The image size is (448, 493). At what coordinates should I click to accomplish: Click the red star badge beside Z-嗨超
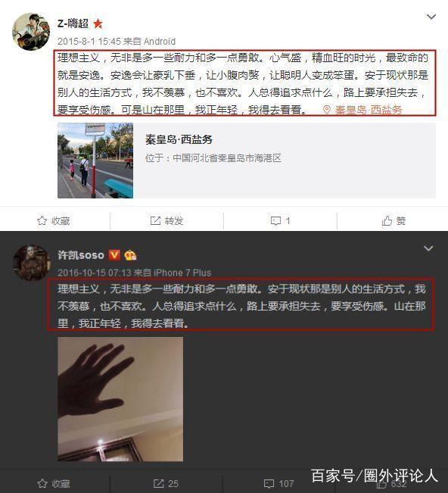click(x=98, y=23)
